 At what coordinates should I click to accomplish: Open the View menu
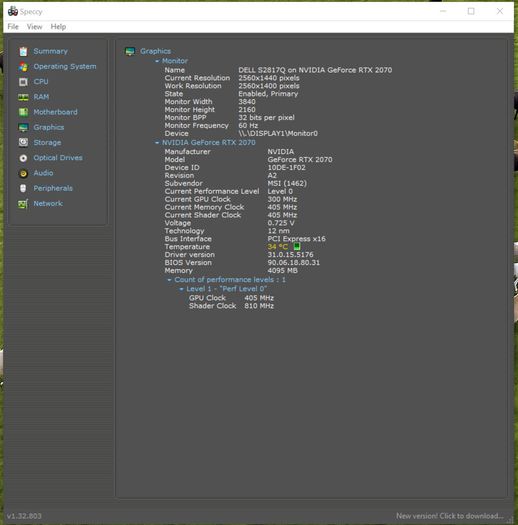coord(34,27)
